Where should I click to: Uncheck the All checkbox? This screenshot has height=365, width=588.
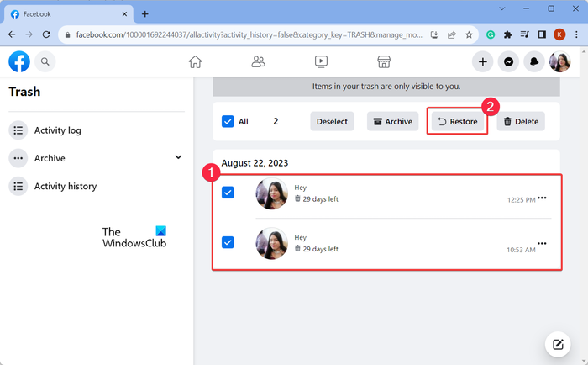228,121
